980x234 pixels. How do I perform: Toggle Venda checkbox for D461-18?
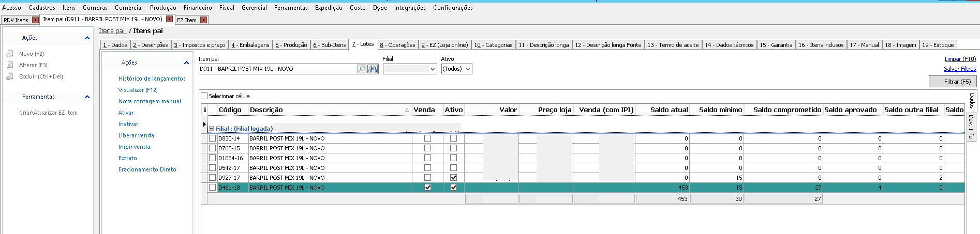[427, 188]
